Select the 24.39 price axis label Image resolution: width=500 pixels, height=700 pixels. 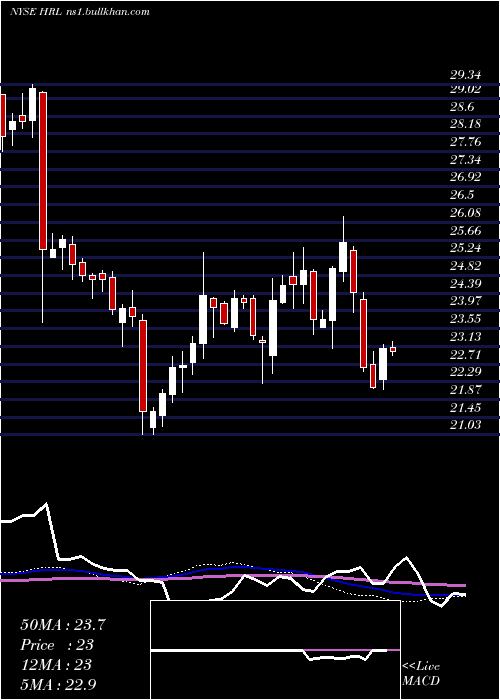[465, 284]
